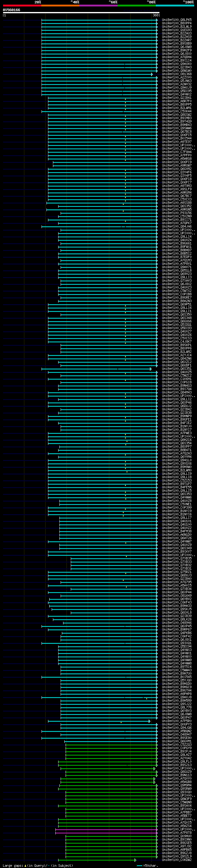Open hit UniRef100_Q6DUJ2
This screenshot has width=197, height=868.
(176, 406)
